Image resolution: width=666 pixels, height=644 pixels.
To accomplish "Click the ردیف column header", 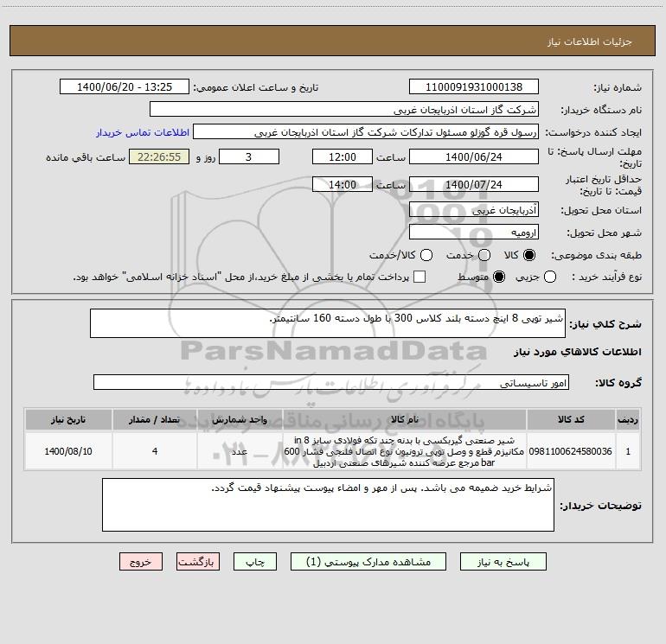I will (x=628, y=419).
